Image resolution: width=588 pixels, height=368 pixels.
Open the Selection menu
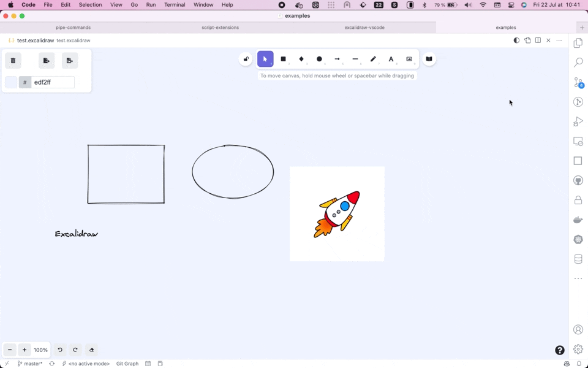[91, 5]
